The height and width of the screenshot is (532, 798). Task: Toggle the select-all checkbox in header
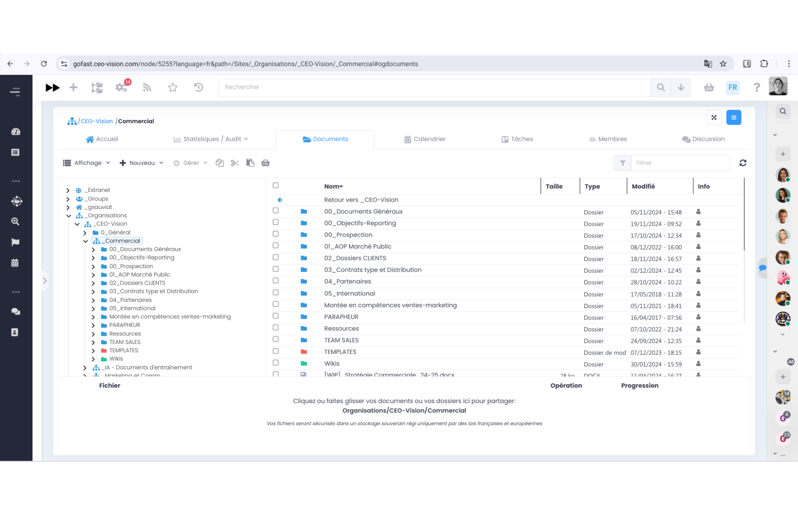click(276, 186)
